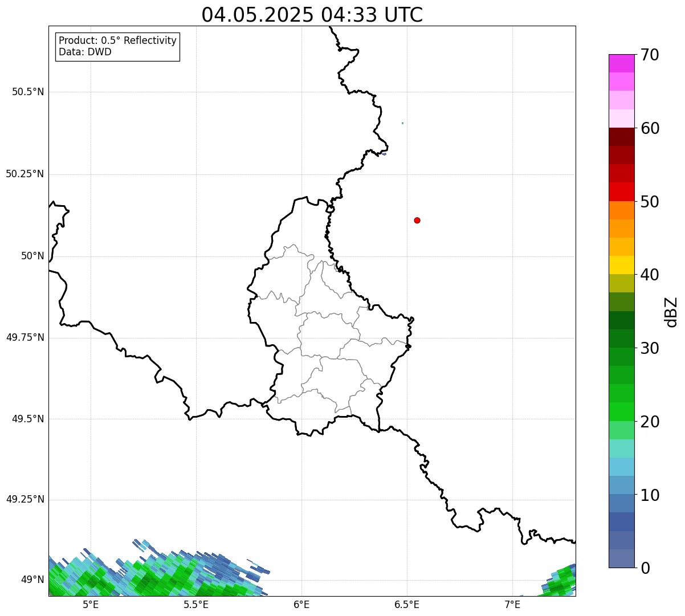Click the 50 tick on colorbar
This screenshot has height=616, width=685.
pos(650,202)
